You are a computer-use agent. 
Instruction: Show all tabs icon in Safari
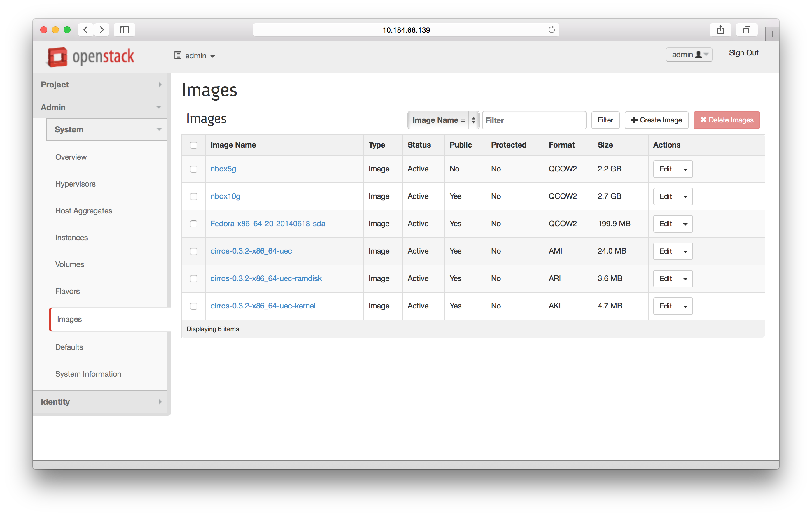(x=747, y=30)
